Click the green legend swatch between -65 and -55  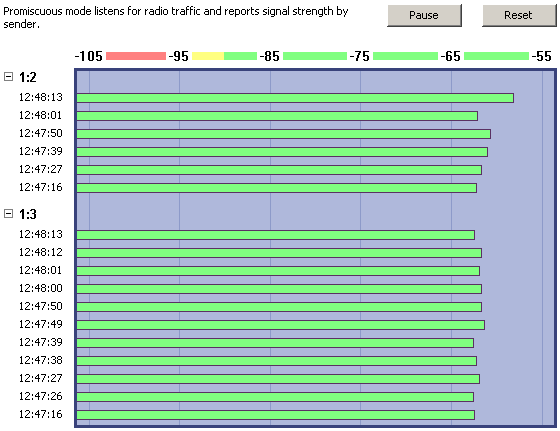496,56
